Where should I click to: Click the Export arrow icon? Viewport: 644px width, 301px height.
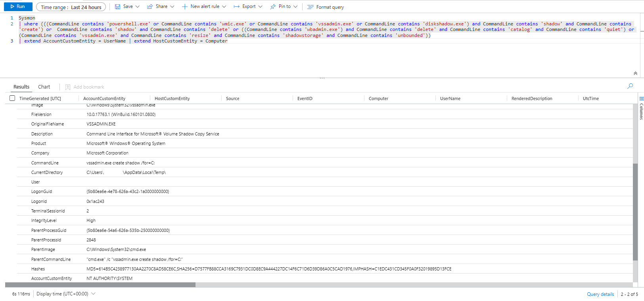click(236, 7)
